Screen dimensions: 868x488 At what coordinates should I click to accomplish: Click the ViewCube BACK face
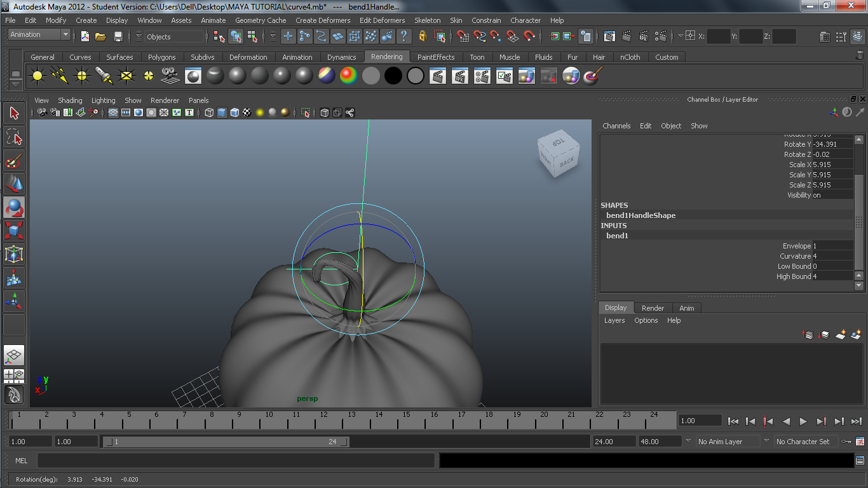pyautogui.click(x=567, y=163)
